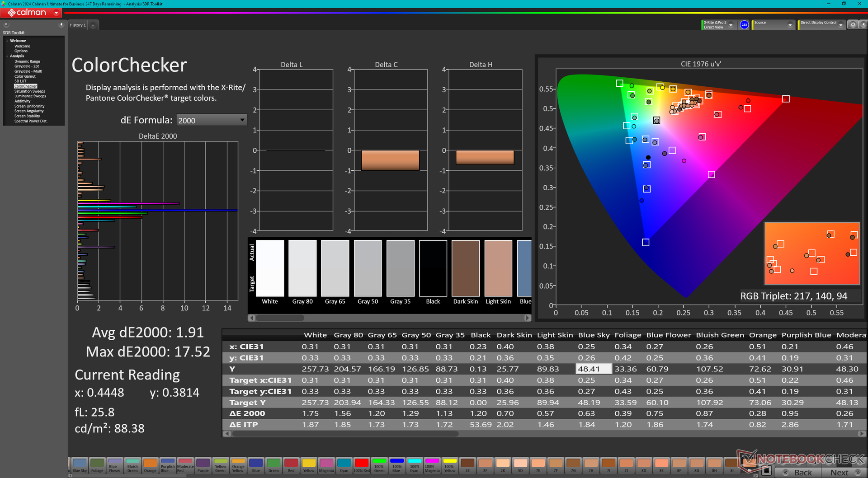Collapse the SDR Toolkit side panel arrow

61,24
